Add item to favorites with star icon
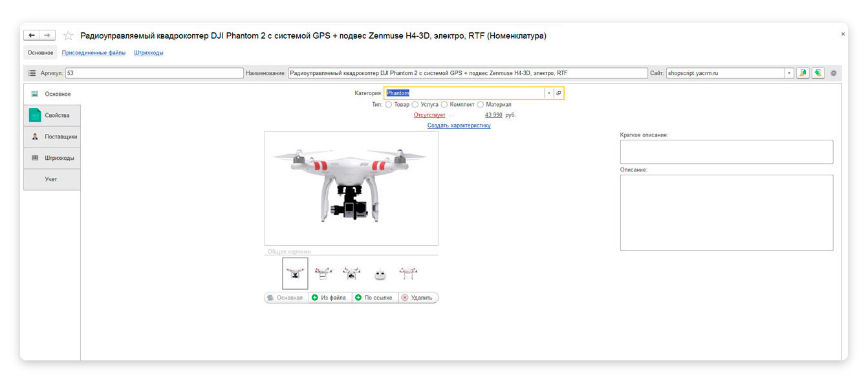 click(68, 36)
